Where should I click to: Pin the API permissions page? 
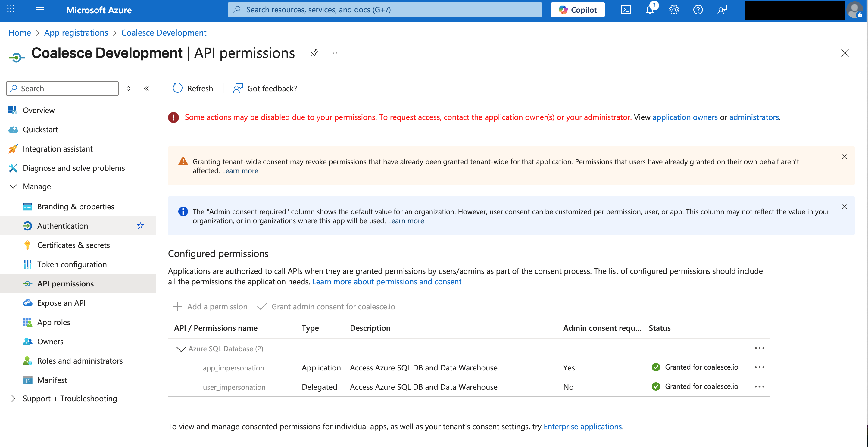[314, 53]
